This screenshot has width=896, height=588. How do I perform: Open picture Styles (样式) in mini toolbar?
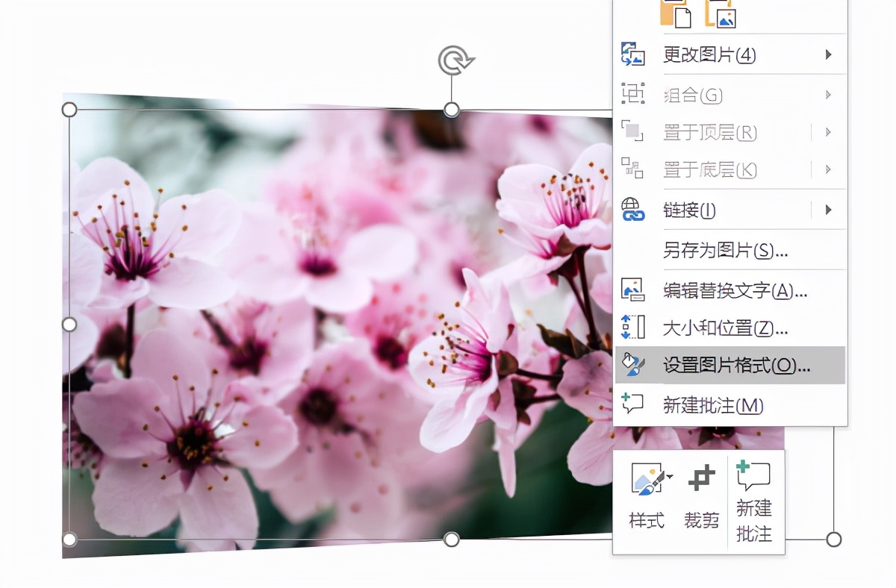647,495
